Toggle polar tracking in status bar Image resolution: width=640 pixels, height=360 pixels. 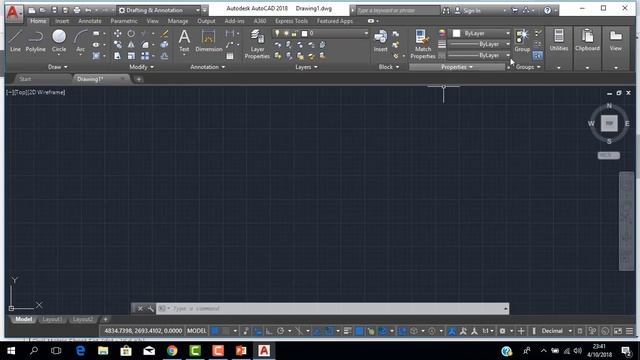280,331
